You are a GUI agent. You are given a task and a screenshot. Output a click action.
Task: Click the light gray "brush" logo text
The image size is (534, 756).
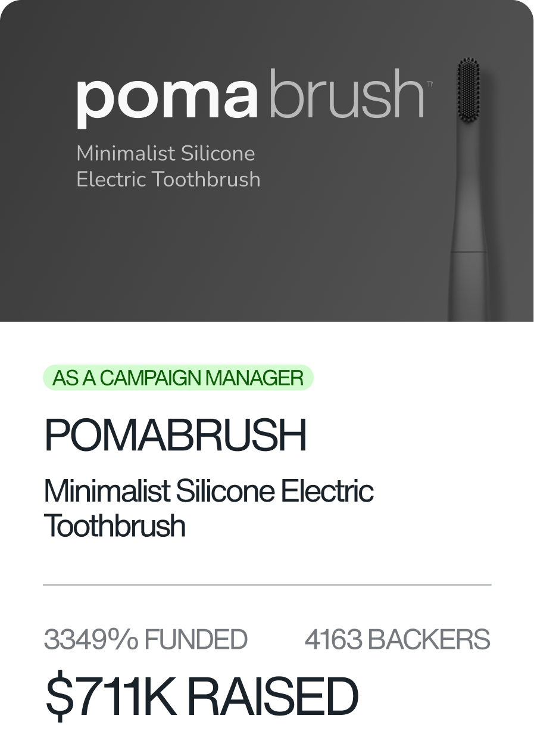tap(346, 94)
